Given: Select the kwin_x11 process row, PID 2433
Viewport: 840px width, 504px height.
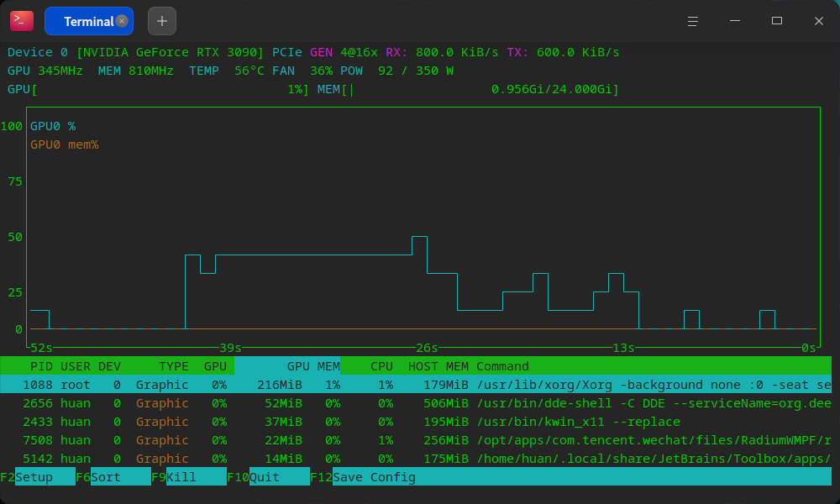Looking at the screenshot, I should coord(416,422).
